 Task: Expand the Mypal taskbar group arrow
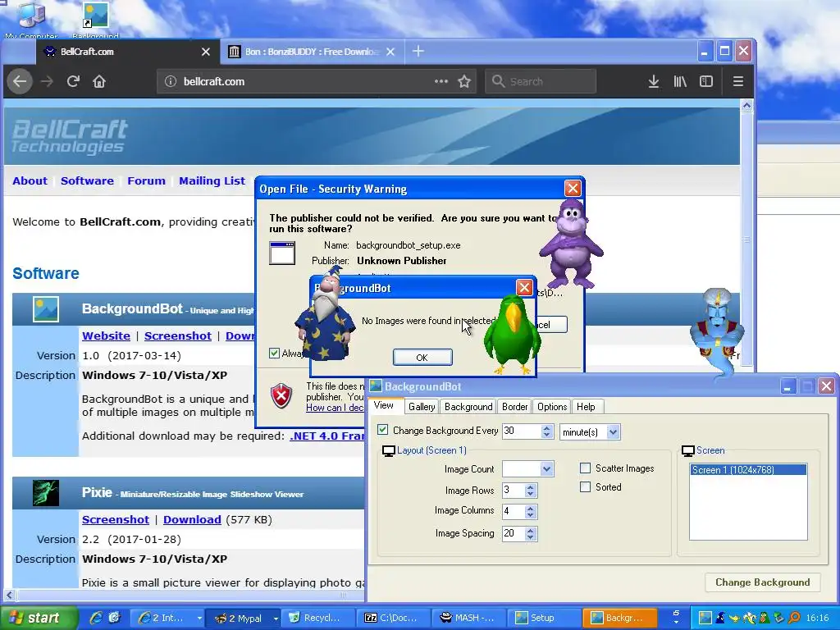tap(276, 619)
